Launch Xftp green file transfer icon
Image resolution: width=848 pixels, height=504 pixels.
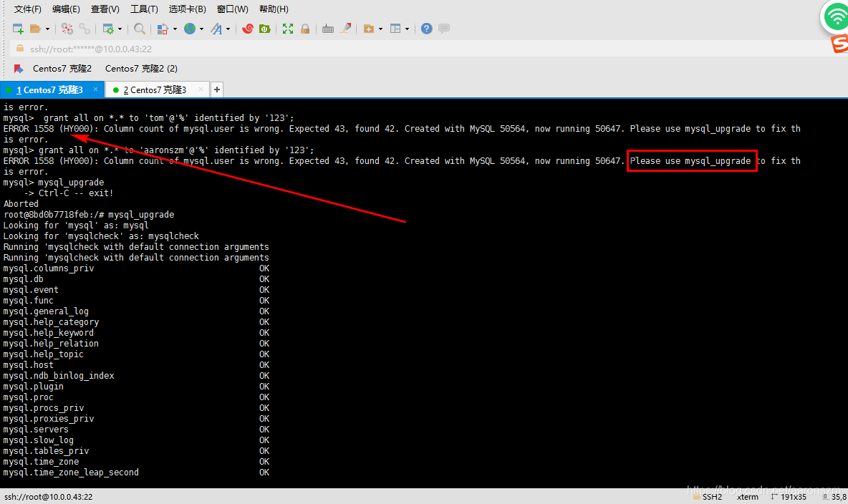[265, 29]
